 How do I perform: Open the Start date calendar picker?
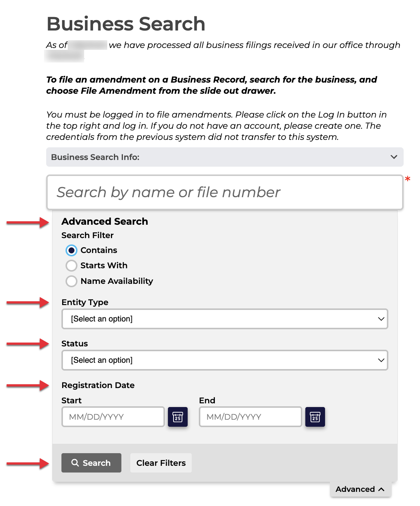click(x=178, y=417)
